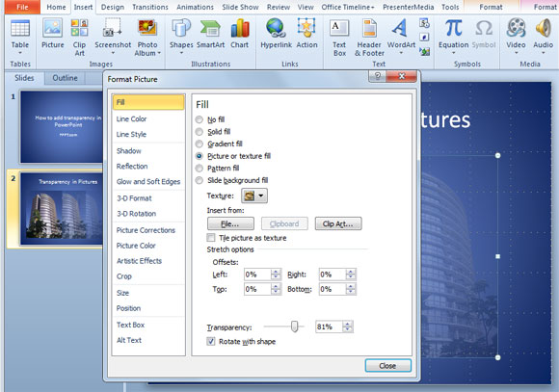Image resolution: width=559 pixels, height=392 pixels.
Task: Select the No fill radio option
Action: (200, 119)
